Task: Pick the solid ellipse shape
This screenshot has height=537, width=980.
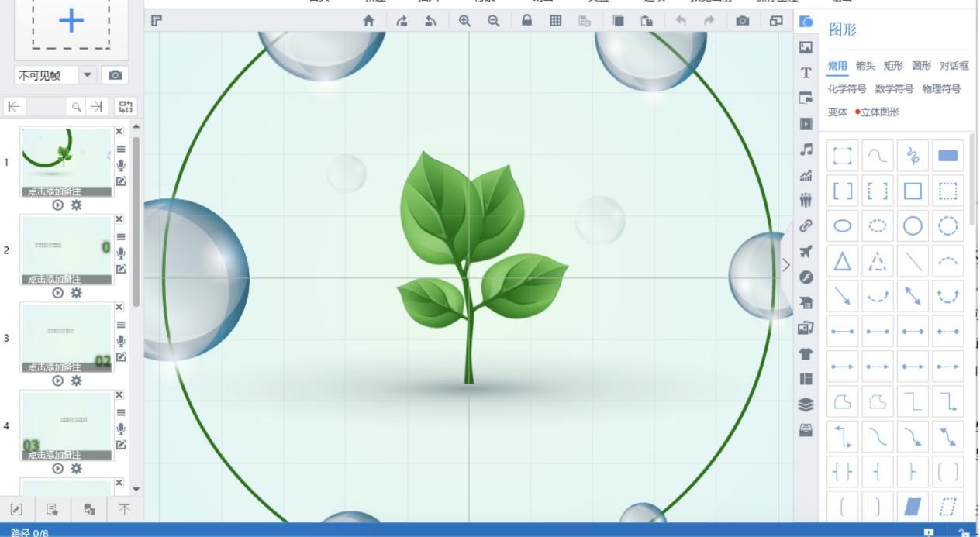Action: (843, 225)
